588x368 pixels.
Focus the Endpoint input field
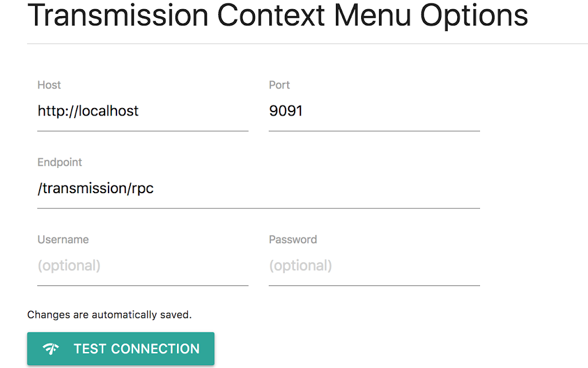click(x=259, y=189)
